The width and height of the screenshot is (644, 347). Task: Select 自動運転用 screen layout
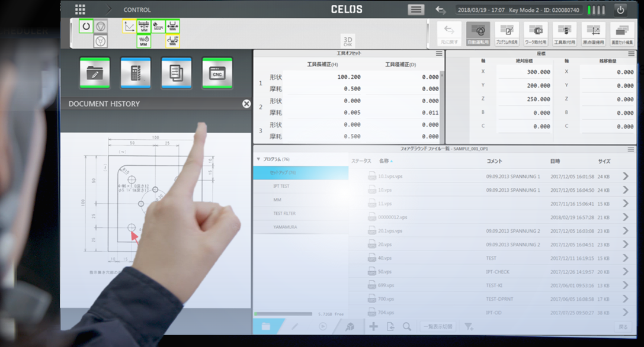(x=478, y=34)
